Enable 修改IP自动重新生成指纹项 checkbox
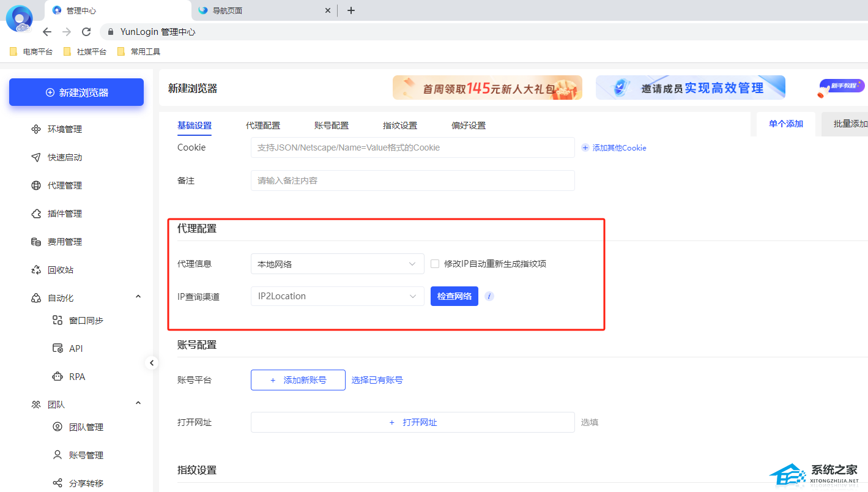 [435, 264]
